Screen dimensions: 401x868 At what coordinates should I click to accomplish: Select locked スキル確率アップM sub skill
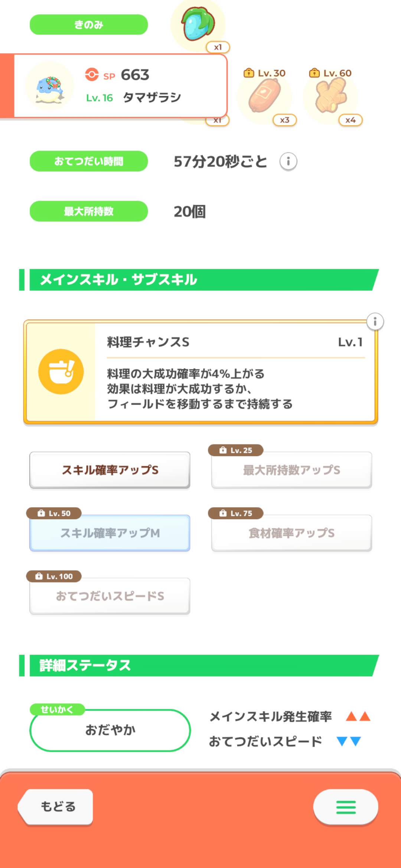(x=110, y=533)
